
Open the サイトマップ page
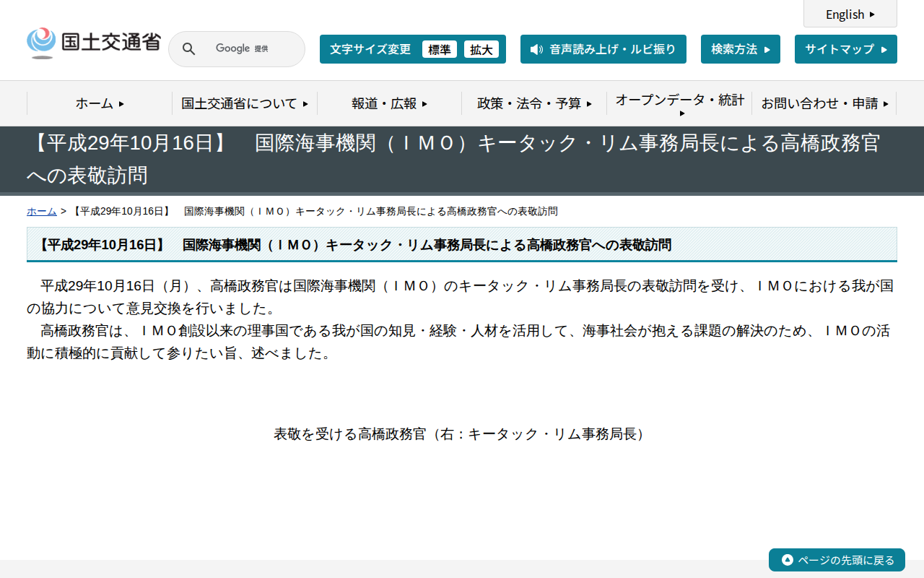tap(845, 49)
